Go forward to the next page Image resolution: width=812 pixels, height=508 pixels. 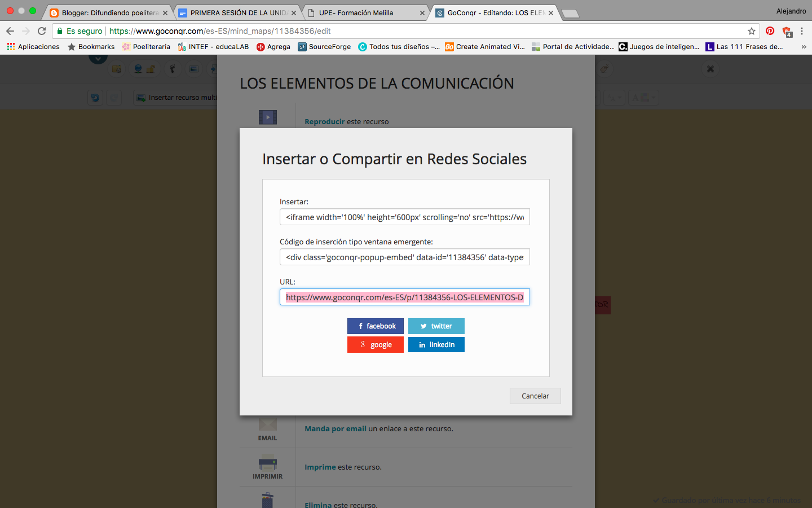(26, 31)
